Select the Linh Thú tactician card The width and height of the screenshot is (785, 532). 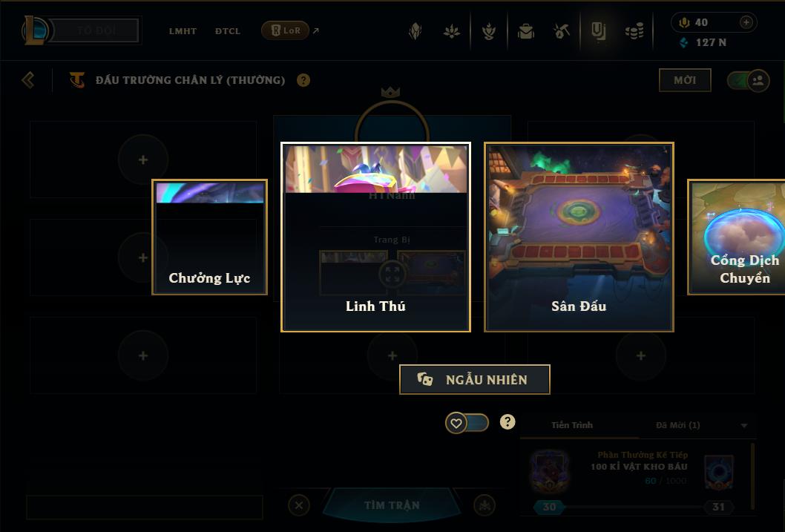(375, 237)
